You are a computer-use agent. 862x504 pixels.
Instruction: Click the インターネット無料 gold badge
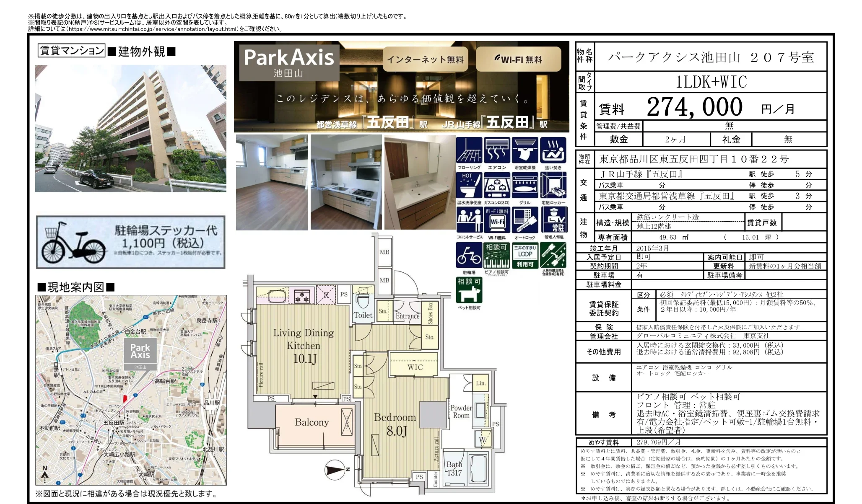425,59
